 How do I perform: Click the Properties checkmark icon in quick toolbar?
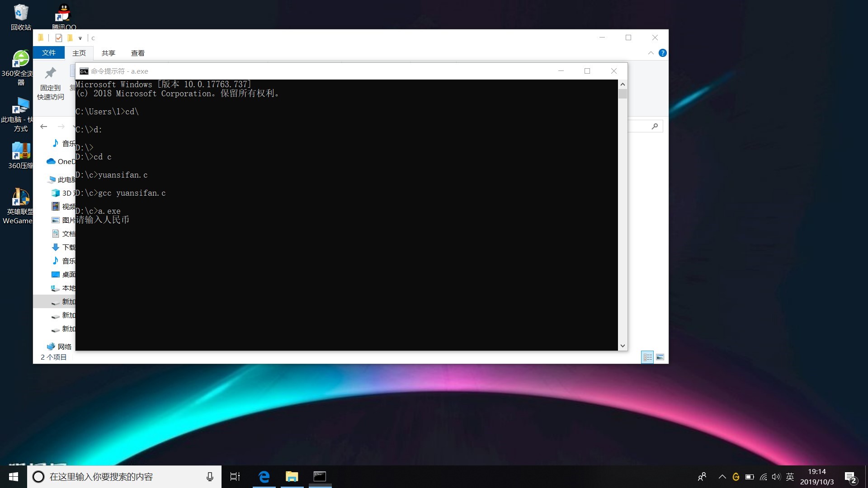tap(59, 38)
